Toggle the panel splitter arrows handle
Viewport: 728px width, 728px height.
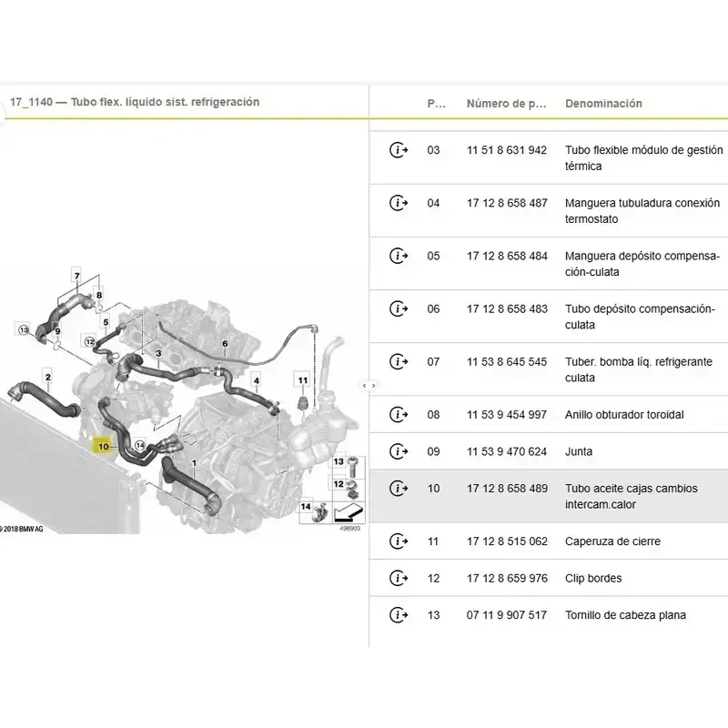tap(369, 385)
